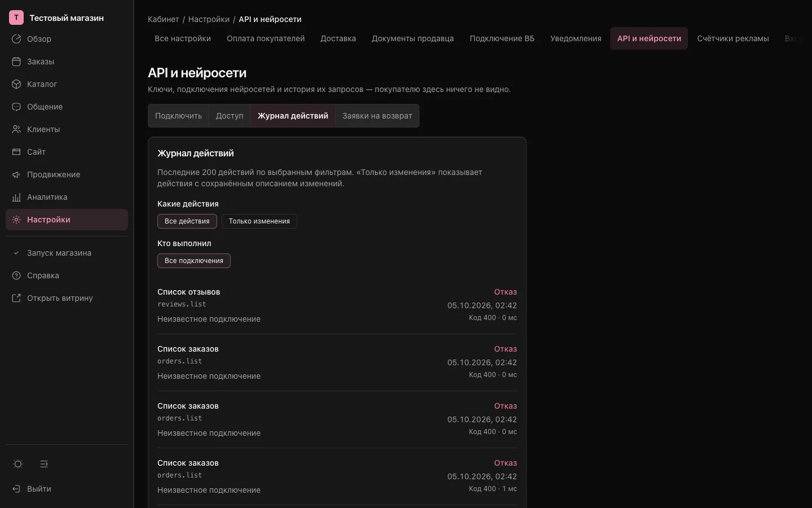Screen dimensions: 812x508
Task: Open the Заявки на возврат sub-tab
Action: 377,116
